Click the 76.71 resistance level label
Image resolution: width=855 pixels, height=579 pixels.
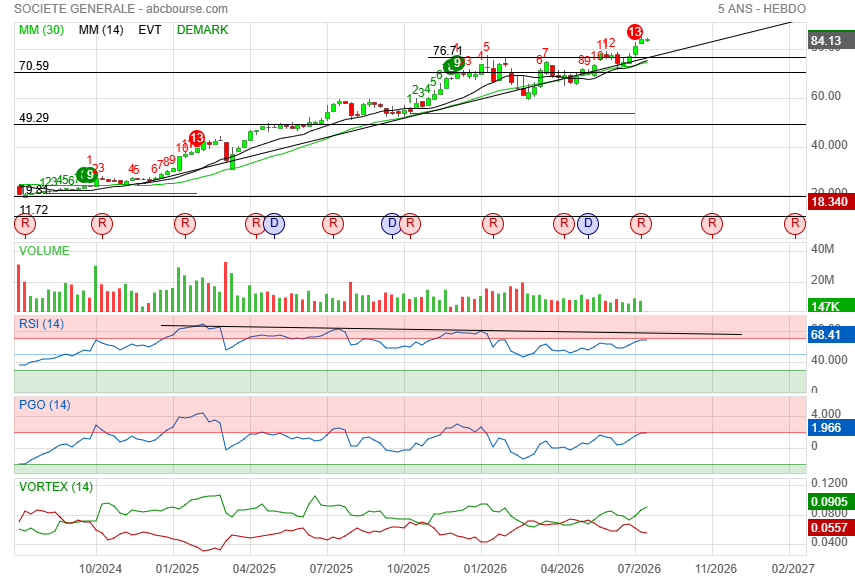coord(447,51)
